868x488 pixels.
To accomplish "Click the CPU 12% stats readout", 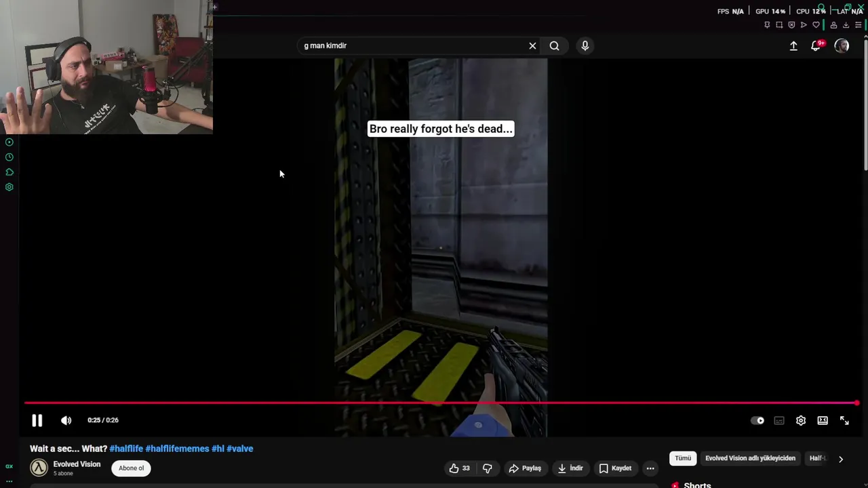I will click(x=811, y=12).
